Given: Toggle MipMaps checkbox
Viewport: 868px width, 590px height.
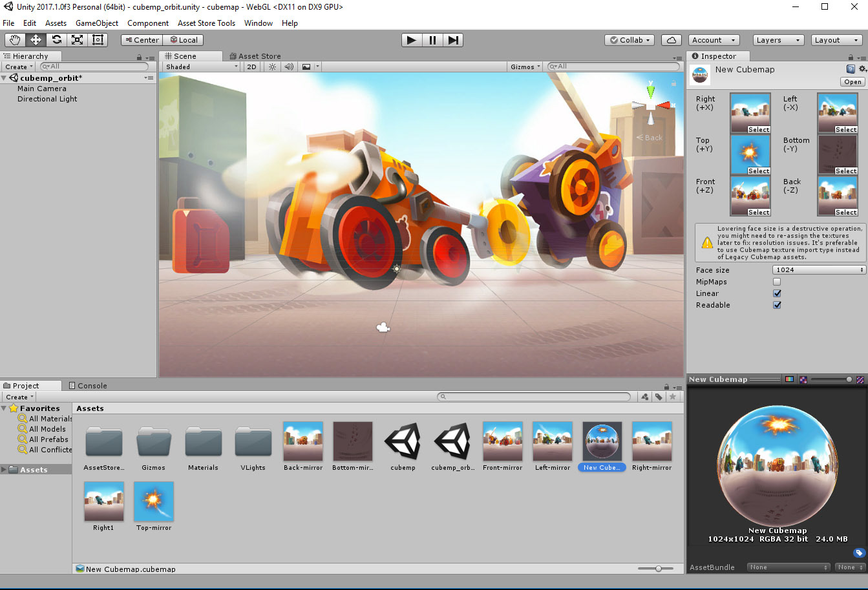Looking at the screenshot, I should tap(777, 282).
